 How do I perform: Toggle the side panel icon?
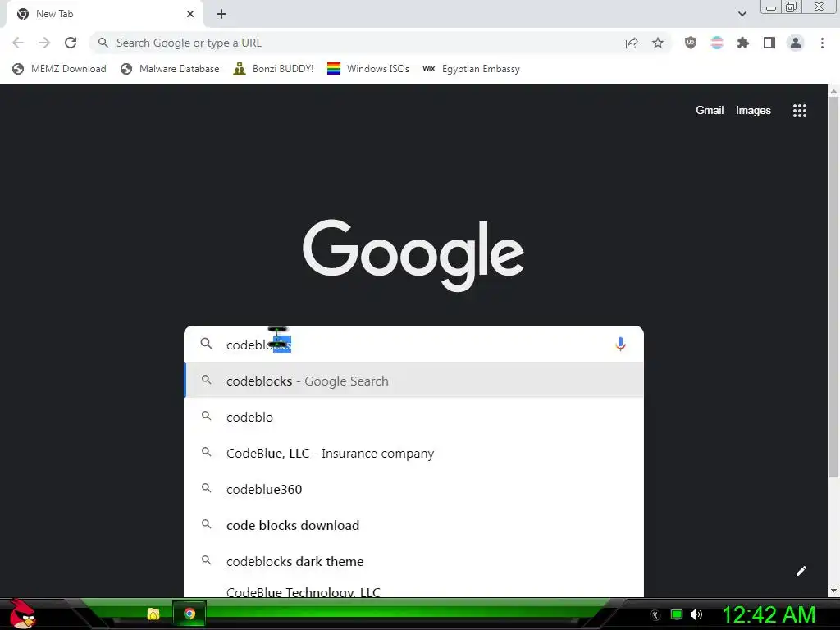coord(769,43)
